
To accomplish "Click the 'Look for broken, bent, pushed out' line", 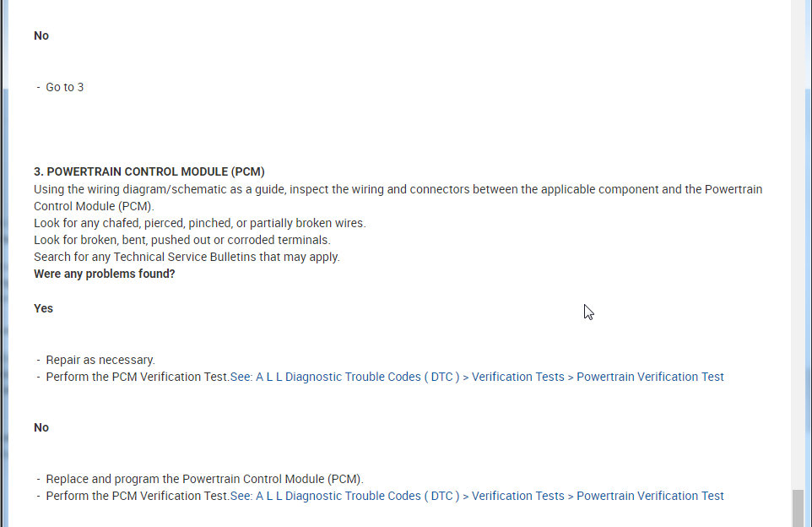I will [x=181, y=240].
